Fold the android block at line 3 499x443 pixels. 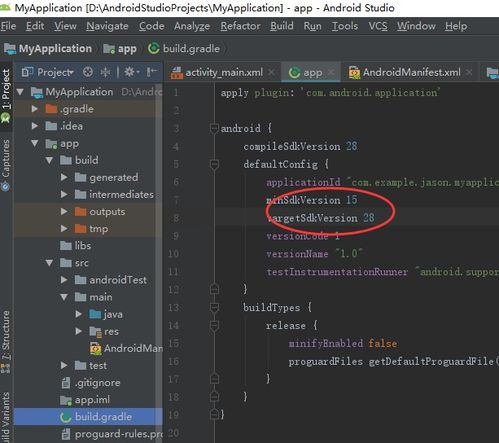click(x=214, y=128)
